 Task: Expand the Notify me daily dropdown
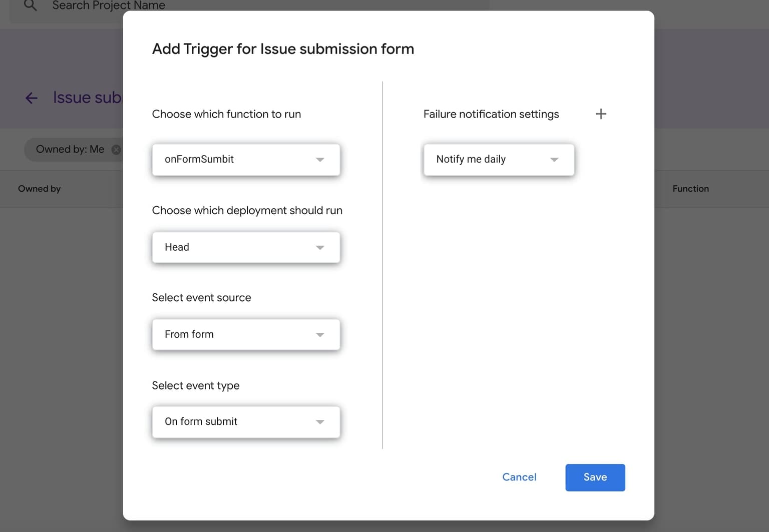[499, 160]
